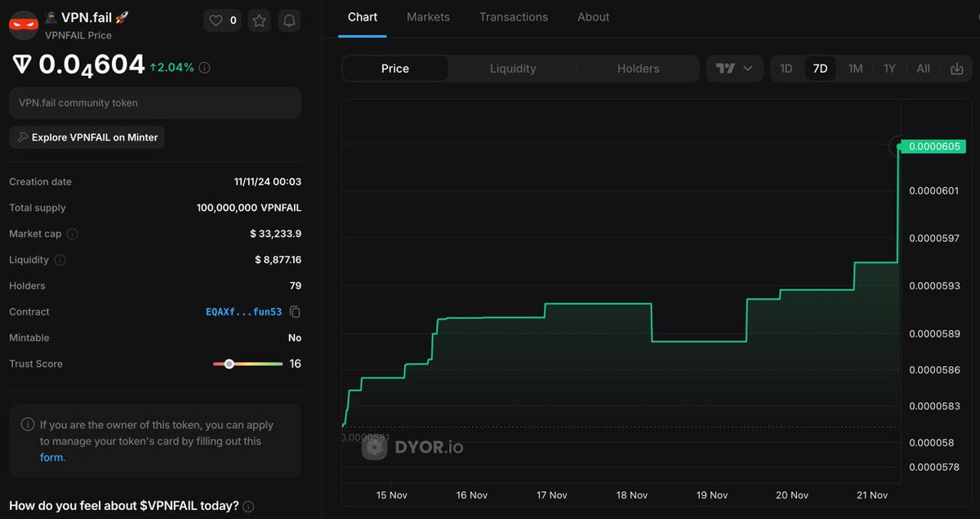The height and width of the screenshot is (519, 980).
Task: Open the Markets tab
Action: pyautogui.click(x=428, y=17)
